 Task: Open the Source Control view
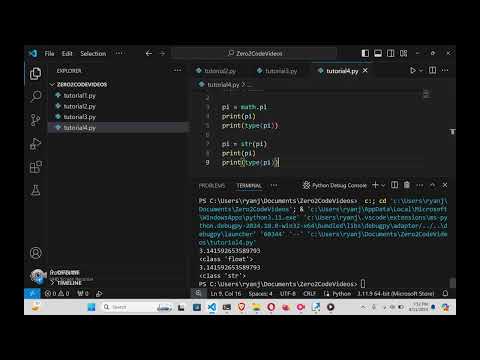point(35,120)
